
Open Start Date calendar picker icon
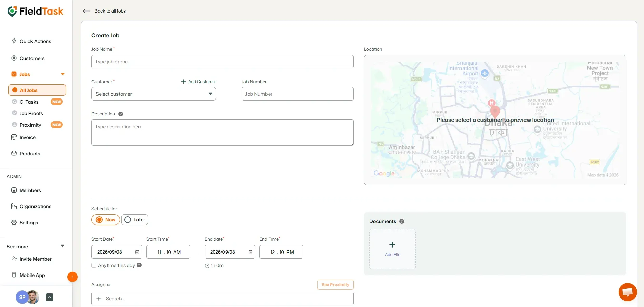[x=137, y=252]
